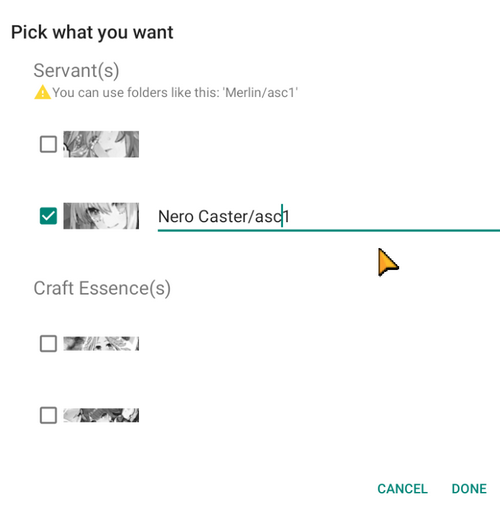Click the checkmark inside the teal checkbox
The image size is (500, 509).
48,216
